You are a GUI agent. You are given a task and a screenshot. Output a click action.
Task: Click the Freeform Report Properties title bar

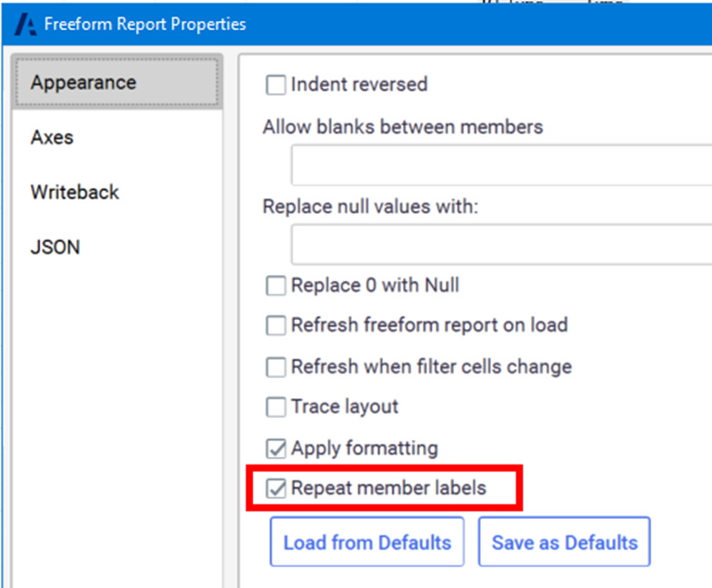(364, 24)
